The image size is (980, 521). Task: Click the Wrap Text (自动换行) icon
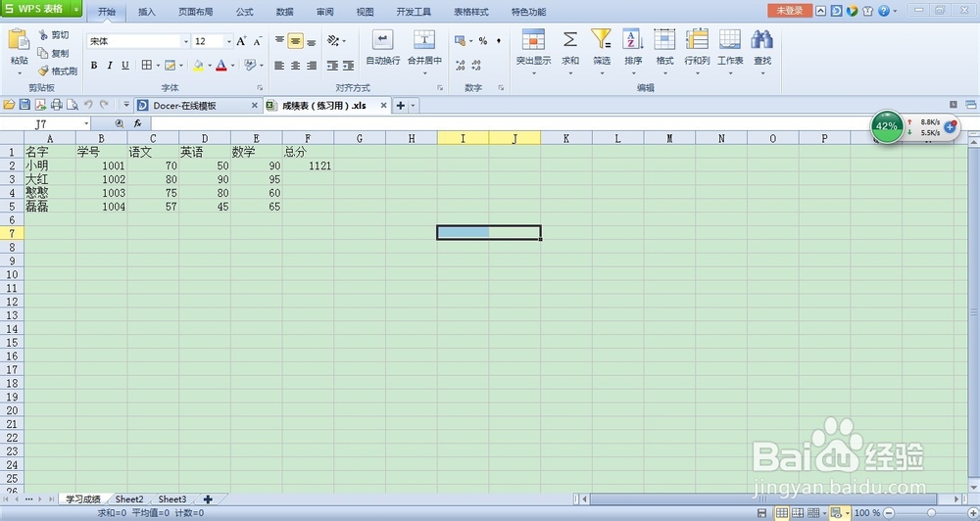[x=382, y=40]
